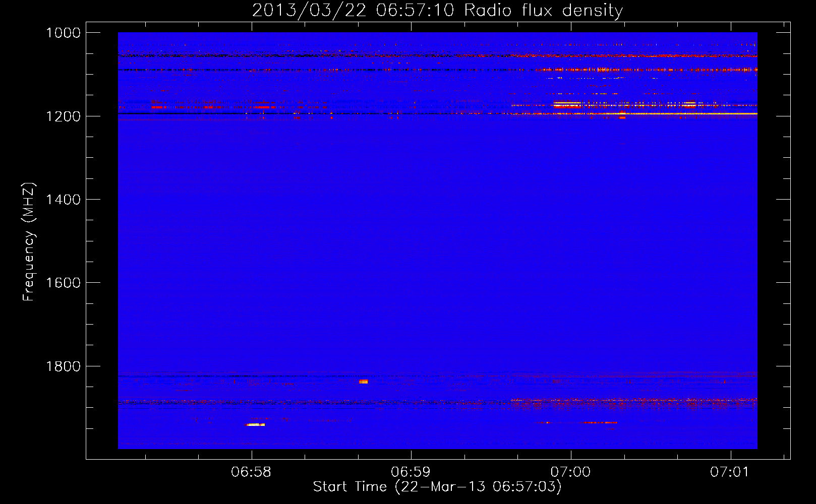Click the 1800 frequency tick label
Viewport: 816px width, 504px height.
click(x=63, y=366)
